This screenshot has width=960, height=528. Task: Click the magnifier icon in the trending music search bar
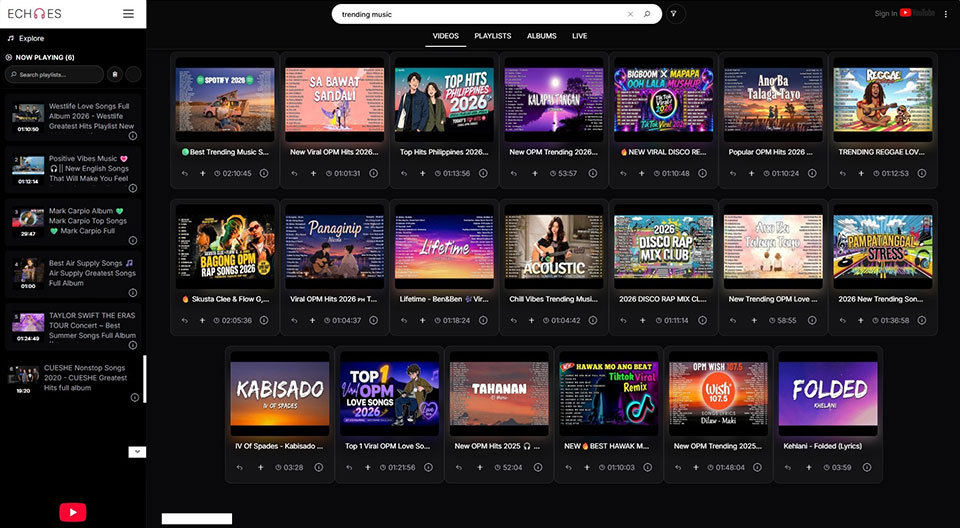(647, 14)
